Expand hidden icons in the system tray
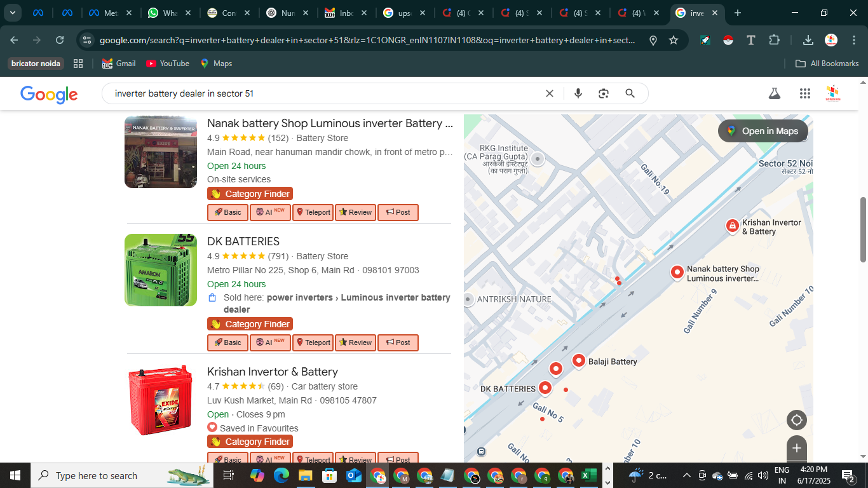Image resolution: width=868 pixels, height=488 pixels. [686, 475]
